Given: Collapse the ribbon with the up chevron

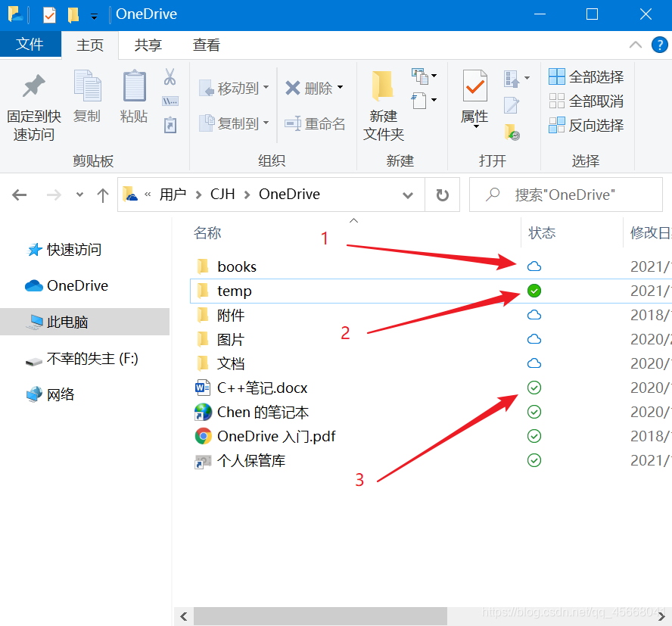Looking at the screenshot, I should pyautogui.click(x=636, y=45).
